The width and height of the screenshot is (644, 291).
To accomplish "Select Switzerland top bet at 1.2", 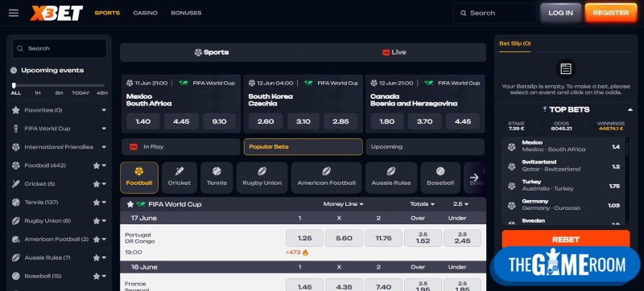I will [563, 166].
